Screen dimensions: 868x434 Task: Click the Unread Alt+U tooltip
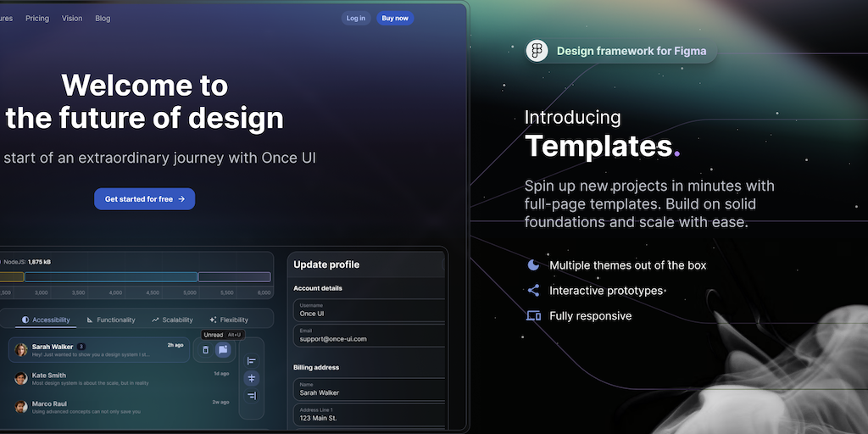(x=223, y=335)
